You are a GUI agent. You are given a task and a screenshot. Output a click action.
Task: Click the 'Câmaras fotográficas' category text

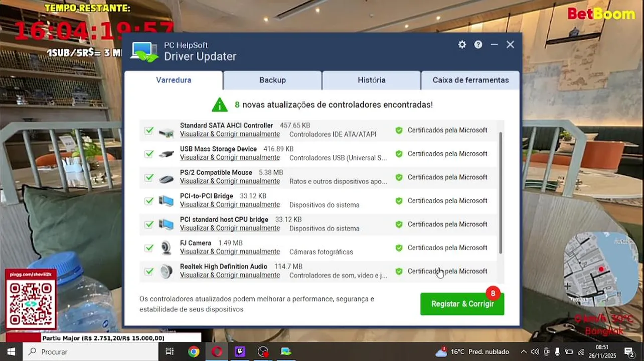[x=321, y=252]
